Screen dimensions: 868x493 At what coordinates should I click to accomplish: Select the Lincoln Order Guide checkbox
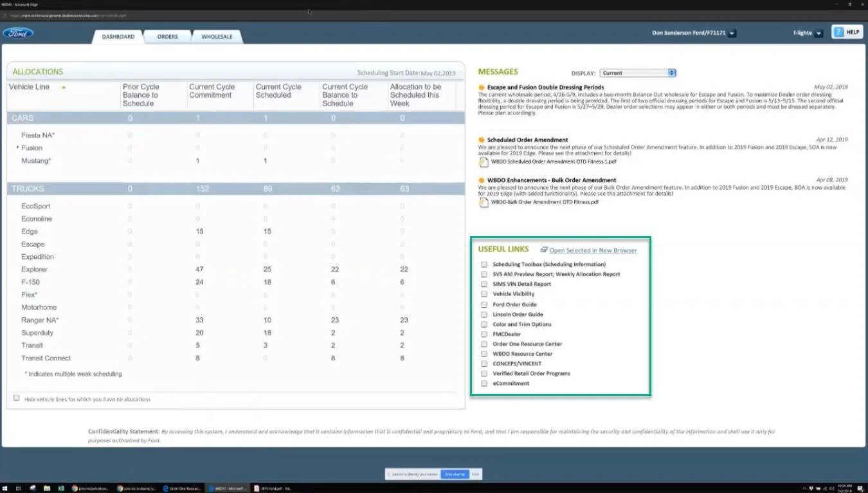484,314
